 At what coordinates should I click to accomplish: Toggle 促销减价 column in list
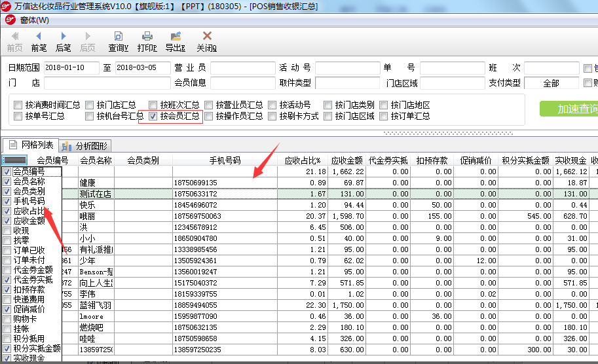pyautogui.click(x=7, y=309)
